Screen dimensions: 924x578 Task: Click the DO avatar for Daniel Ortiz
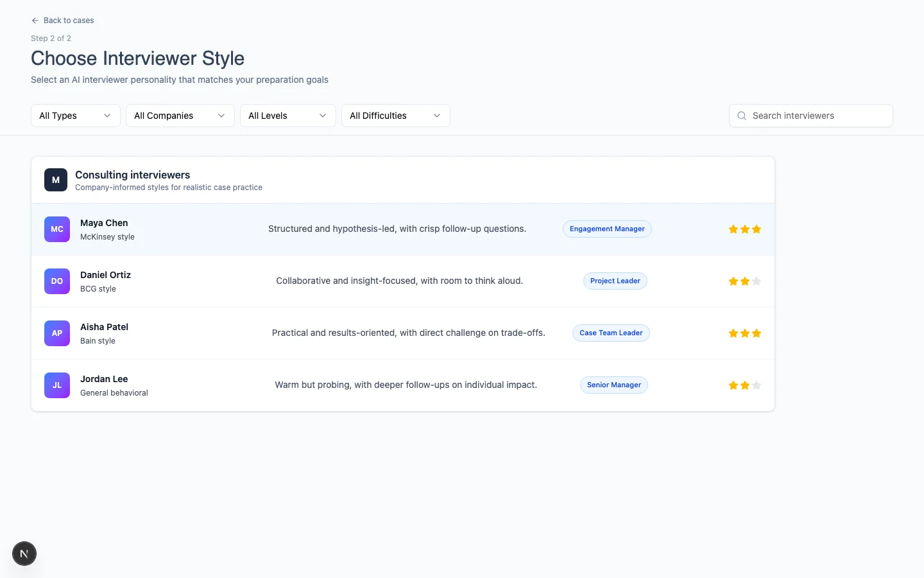point(57,281)
